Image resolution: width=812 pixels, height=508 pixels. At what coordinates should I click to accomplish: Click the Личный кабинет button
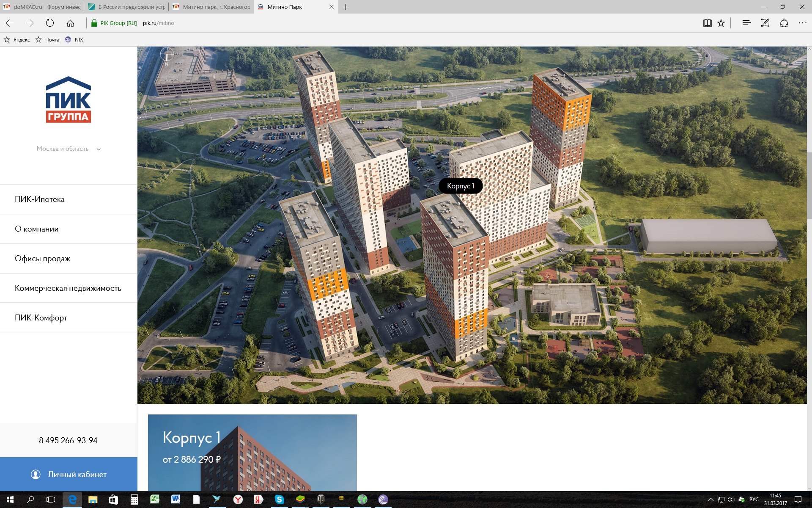pos(69,475)
